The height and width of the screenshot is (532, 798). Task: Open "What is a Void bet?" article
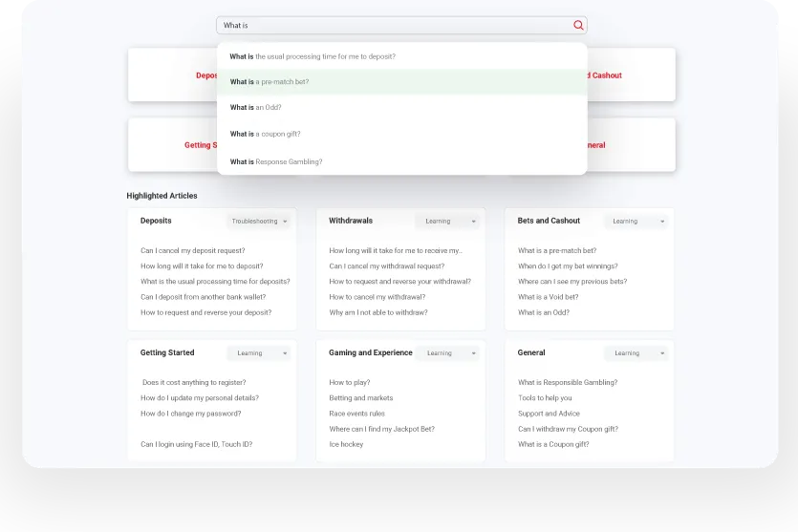tap(548, 297)
